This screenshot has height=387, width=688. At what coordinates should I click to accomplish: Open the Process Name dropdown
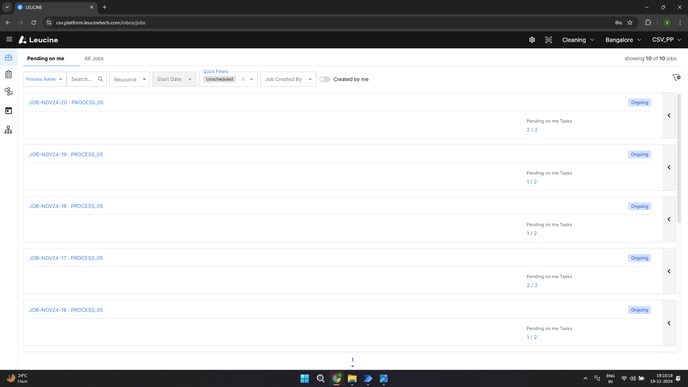coord(44,79)
